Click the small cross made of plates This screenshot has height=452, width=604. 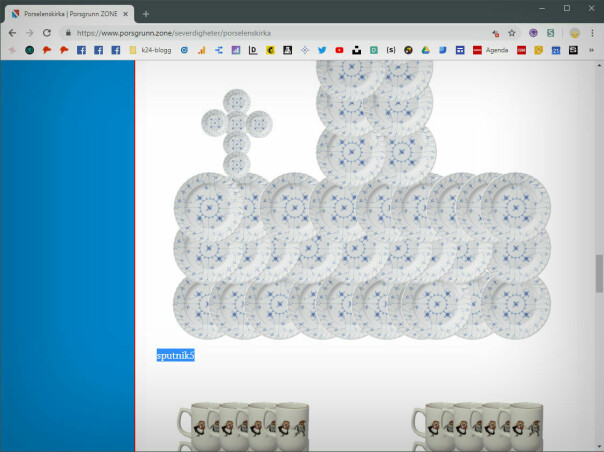click(x=237, y=134)
